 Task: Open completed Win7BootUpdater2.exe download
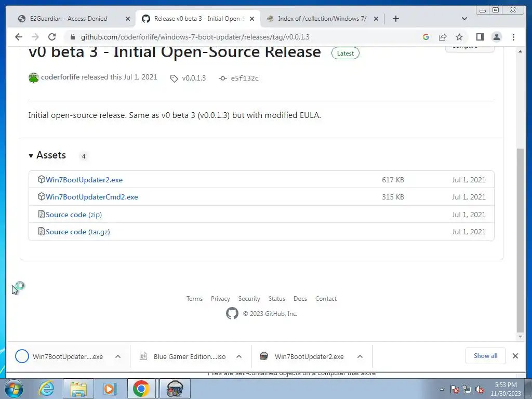point(302,356)
